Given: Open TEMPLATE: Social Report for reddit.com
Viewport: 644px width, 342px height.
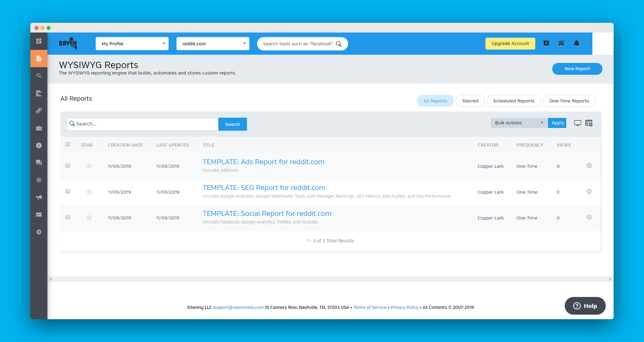Looking at the screenshot, I should [x=267, y=213].
